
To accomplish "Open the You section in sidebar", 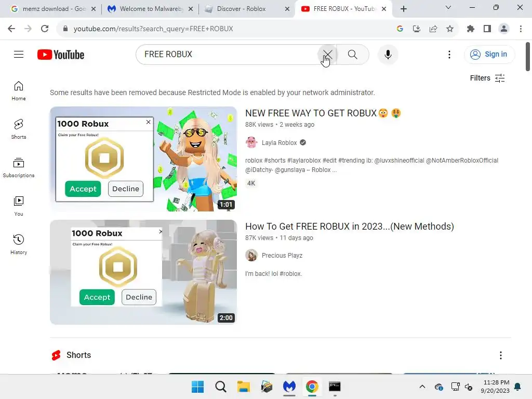I will coord(19,206).
